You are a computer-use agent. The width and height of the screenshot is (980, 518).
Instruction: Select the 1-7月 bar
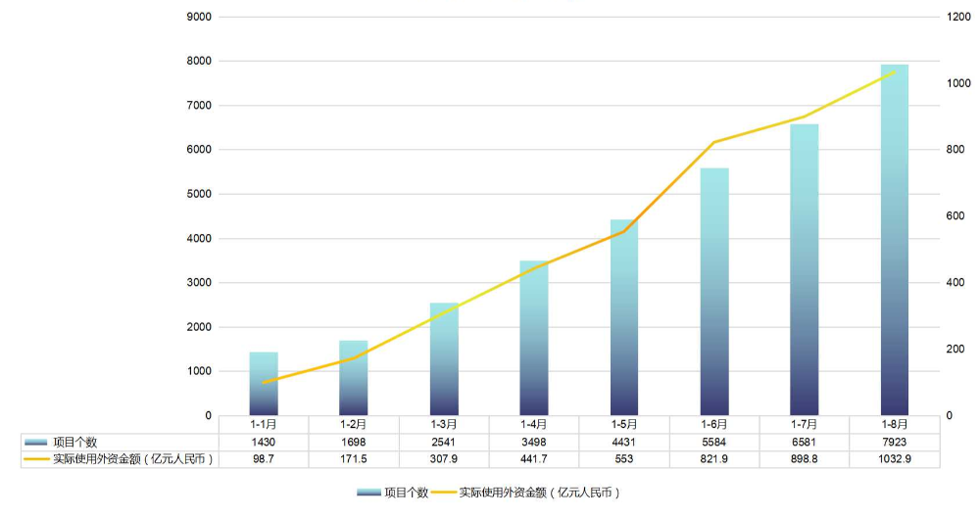point(804,274)
